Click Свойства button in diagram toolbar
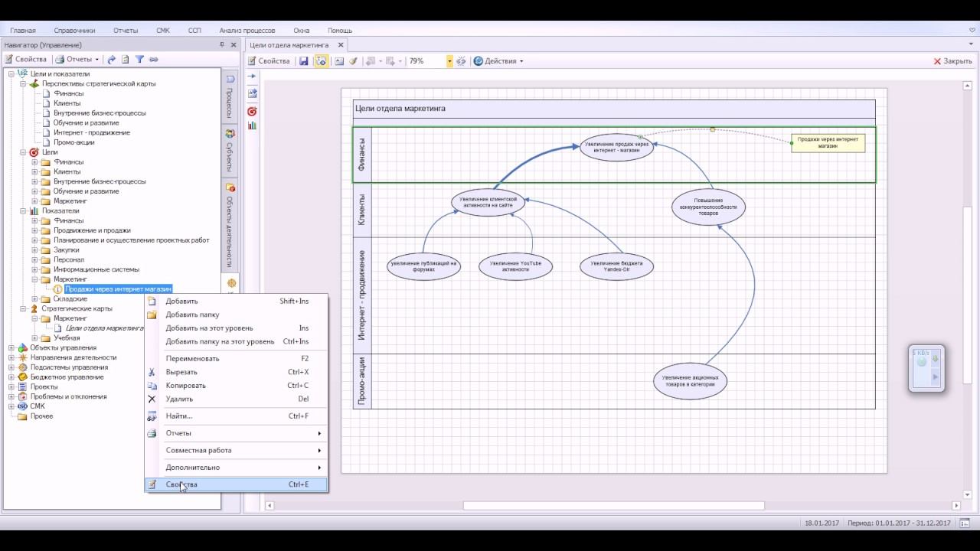 [x=269, y=61]
